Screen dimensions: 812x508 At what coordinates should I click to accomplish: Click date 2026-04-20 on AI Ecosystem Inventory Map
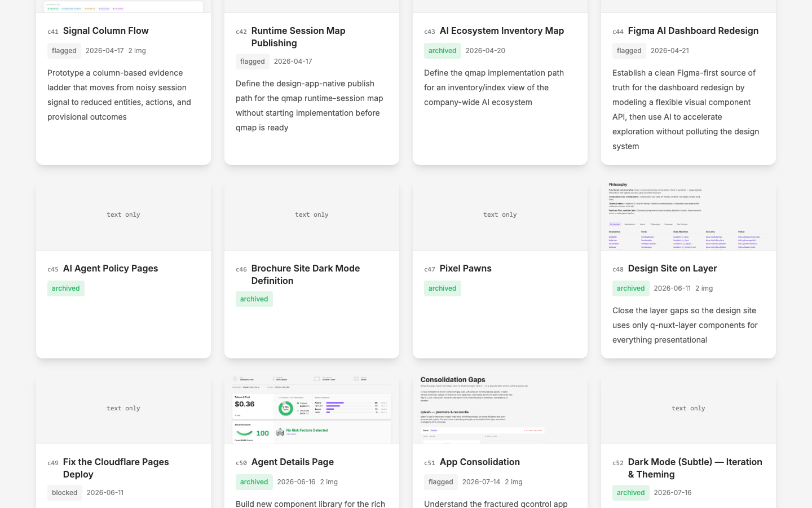(x=486, y=51)
